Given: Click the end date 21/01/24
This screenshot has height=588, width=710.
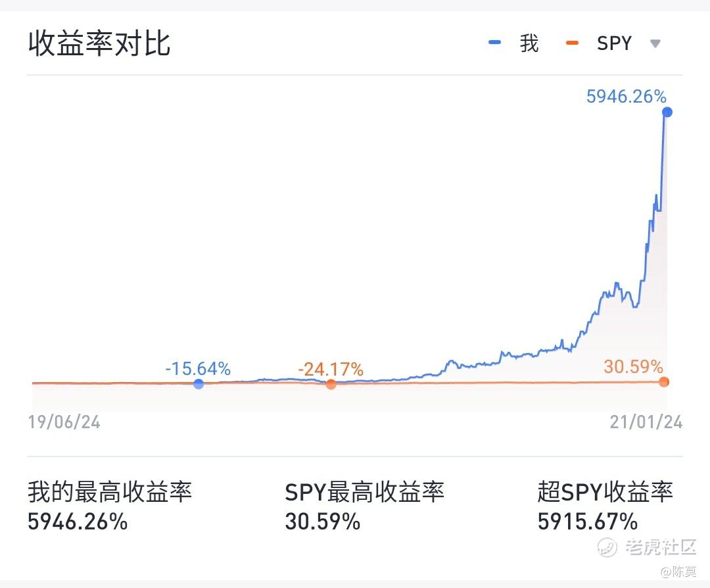Looking at the screenshot, I should (646, 422).
